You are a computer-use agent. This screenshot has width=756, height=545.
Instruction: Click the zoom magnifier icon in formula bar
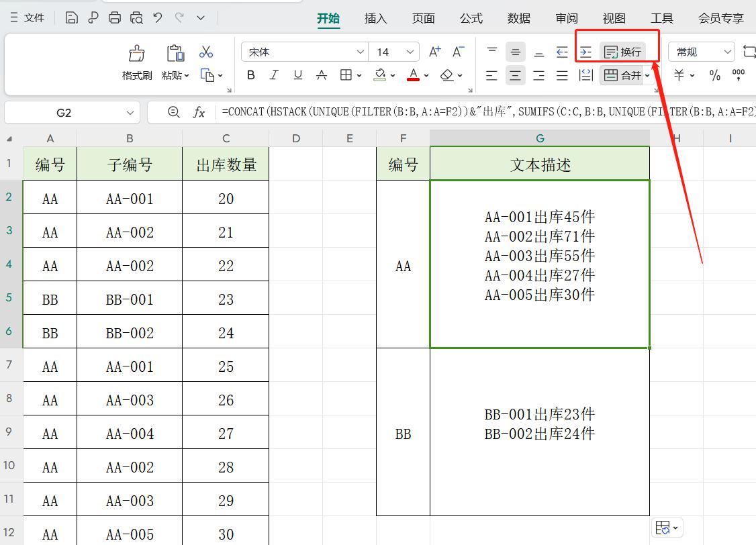(x=174, y=112)
